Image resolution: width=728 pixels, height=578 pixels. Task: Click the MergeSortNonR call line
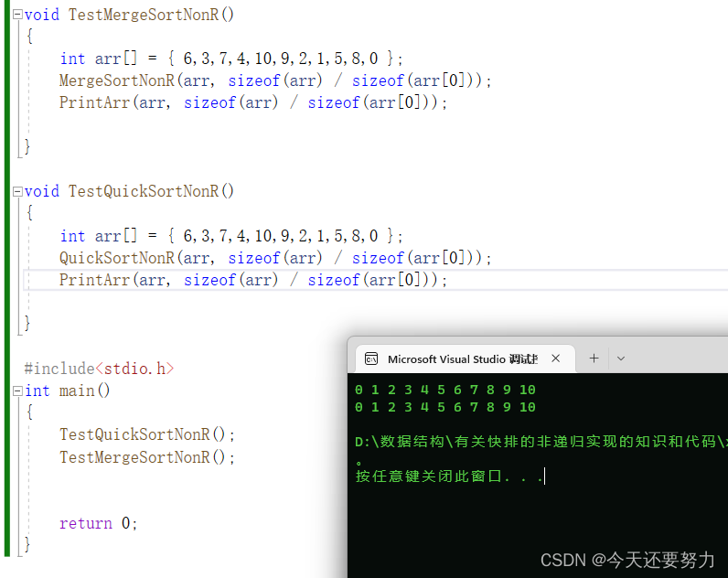click(275, 80)
